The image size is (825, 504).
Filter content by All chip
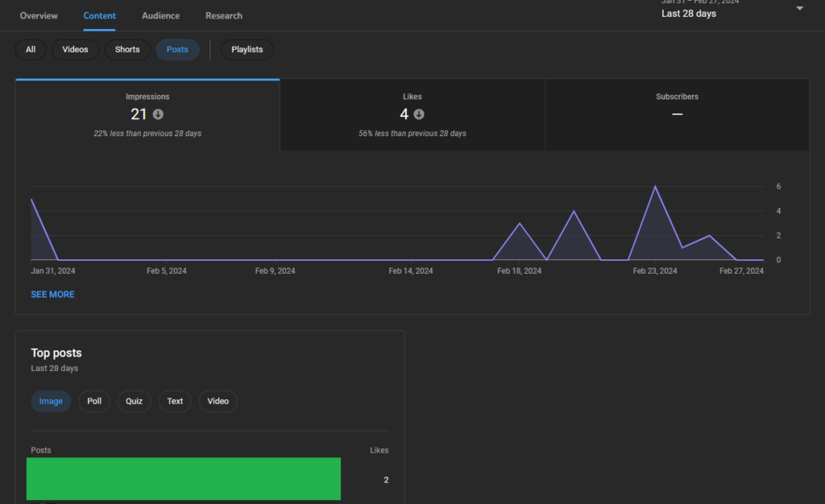(31, 50)
